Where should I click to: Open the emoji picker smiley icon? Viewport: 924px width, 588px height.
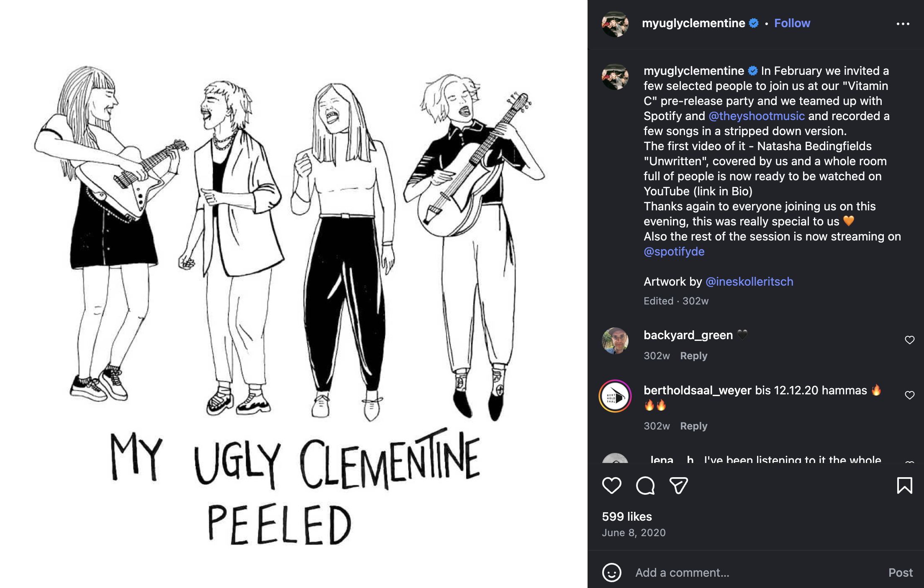click(x=611, y=573)
